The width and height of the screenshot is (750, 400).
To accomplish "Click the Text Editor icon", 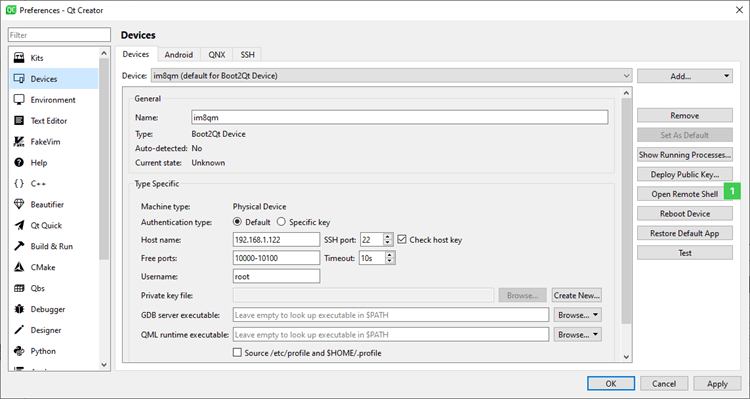I will 19,121.
